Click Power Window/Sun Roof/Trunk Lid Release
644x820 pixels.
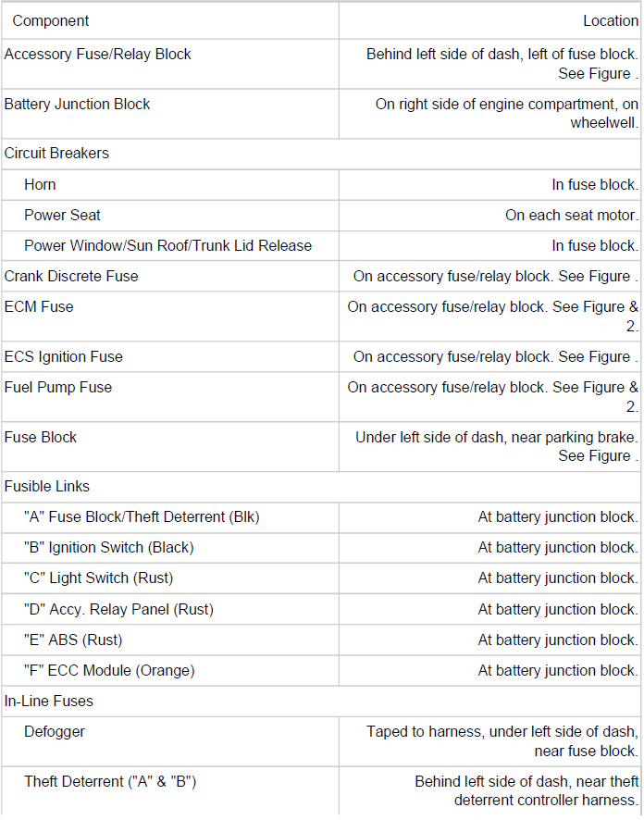coord(167,246)
